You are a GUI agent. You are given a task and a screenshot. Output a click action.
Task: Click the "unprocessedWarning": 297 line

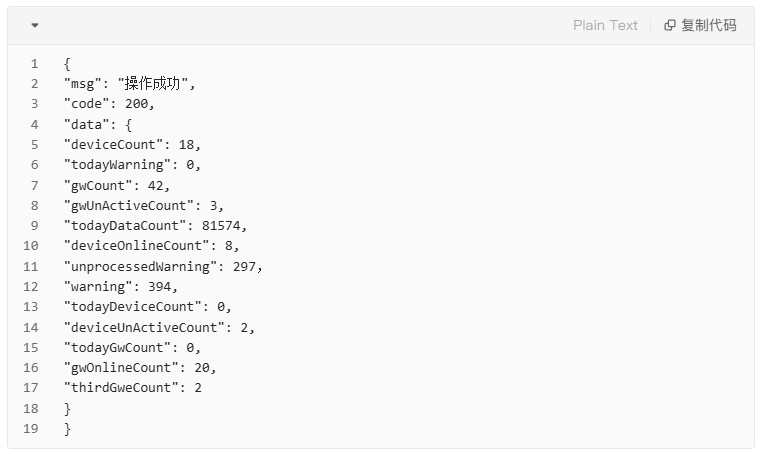[x=163, y=266]
